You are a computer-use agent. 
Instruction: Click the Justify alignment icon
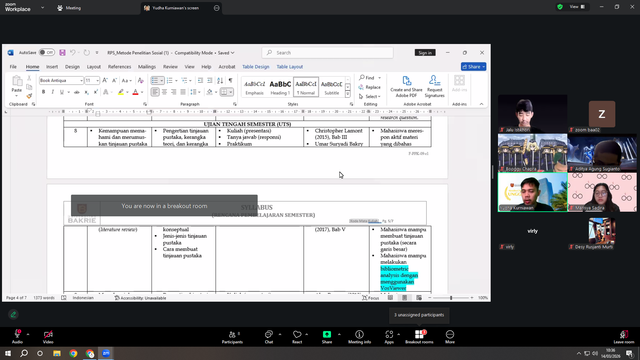pyautogui.click(x=183, y=92)
